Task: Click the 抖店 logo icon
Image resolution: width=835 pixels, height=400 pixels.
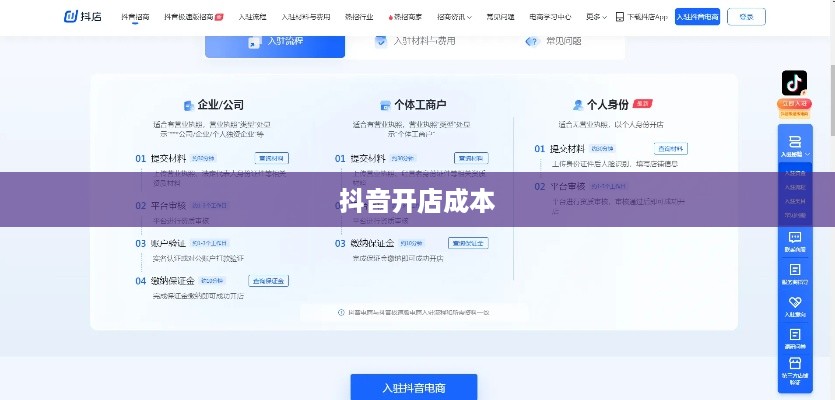Action: tap(71, 17)
